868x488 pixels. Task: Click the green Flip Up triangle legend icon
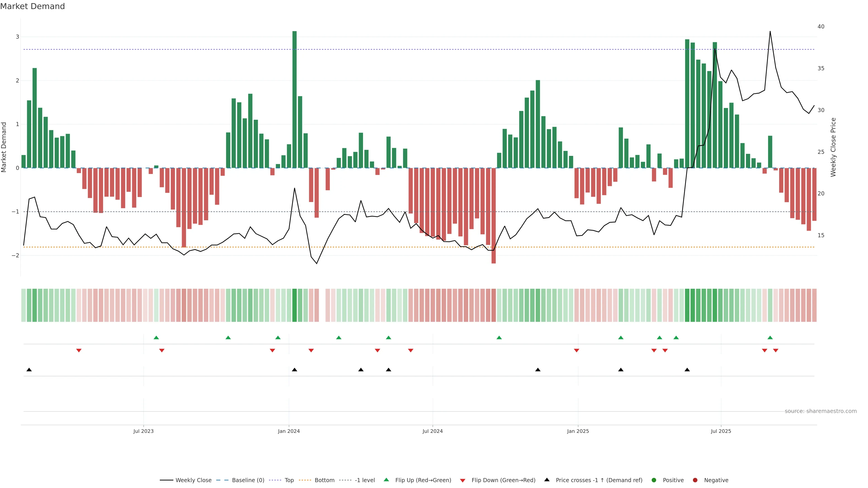386,480
